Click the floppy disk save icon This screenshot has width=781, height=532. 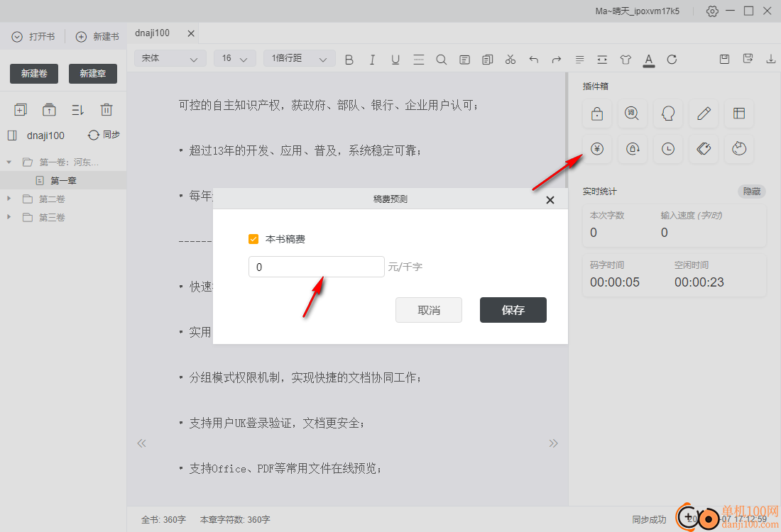pyautogui.click(x=725, y=59)
